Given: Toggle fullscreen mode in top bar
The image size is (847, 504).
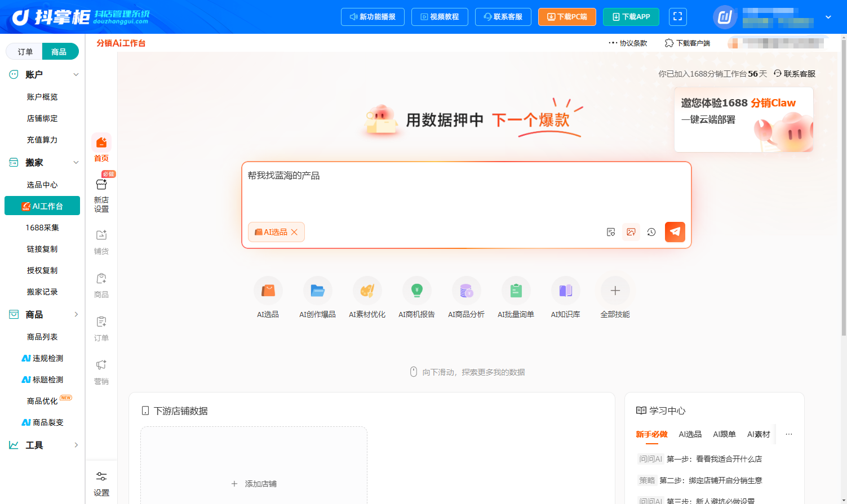Looking at the screenshot, I should coord(678,17).
